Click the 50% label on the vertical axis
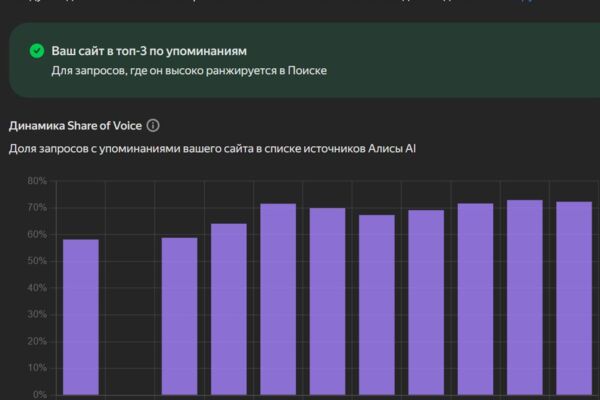 [37, 261]
